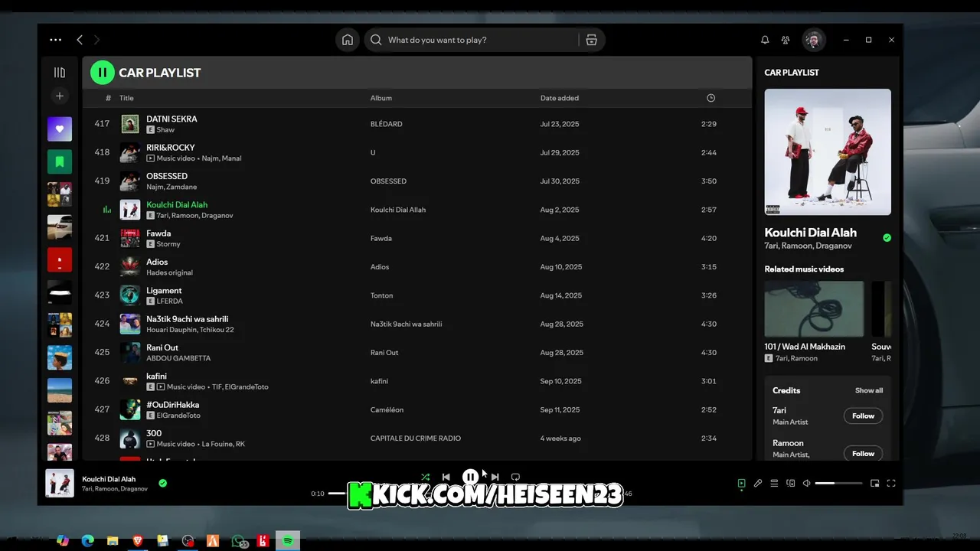Open Liked Songs in the sidebar
The height and width of the screenshot is (551, 980).
point(60,129)
